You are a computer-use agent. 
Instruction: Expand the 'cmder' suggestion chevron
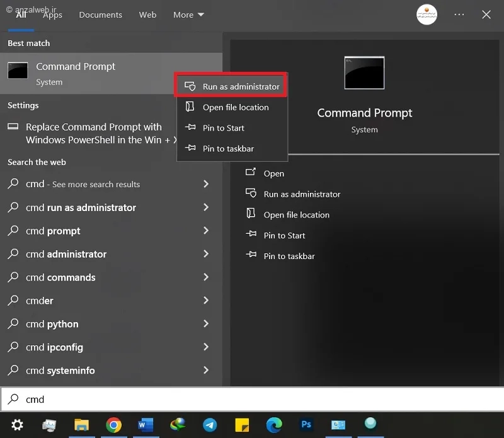point(206,301)
